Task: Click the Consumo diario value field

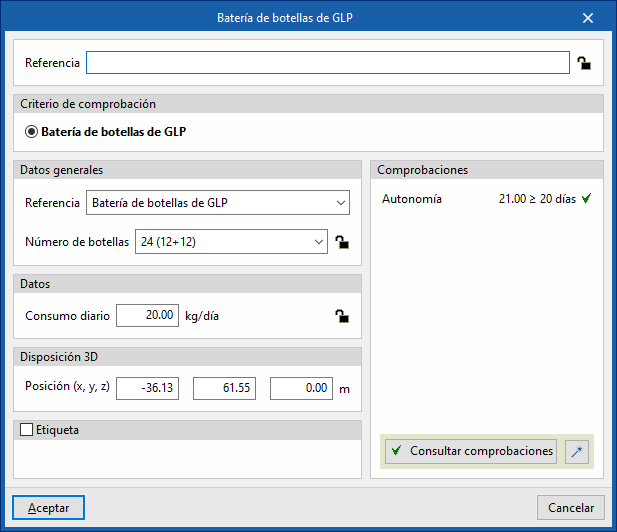Action: pos(147,316)
